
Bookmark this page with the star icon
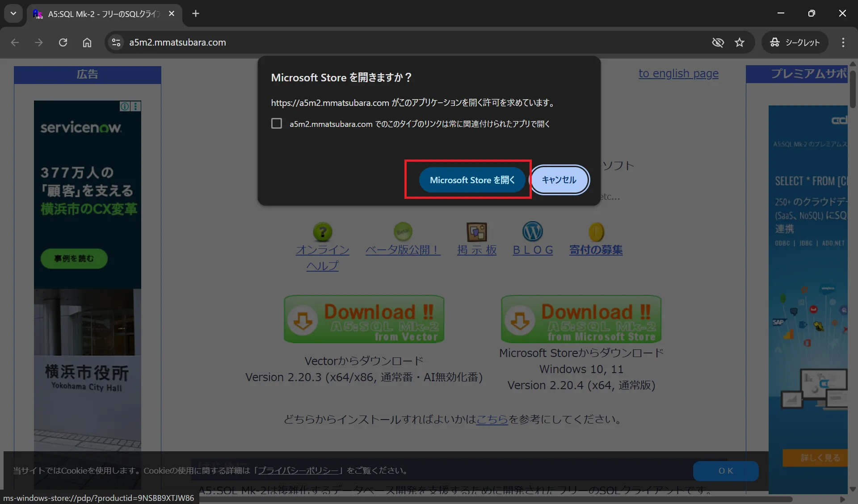coord(740,42)
